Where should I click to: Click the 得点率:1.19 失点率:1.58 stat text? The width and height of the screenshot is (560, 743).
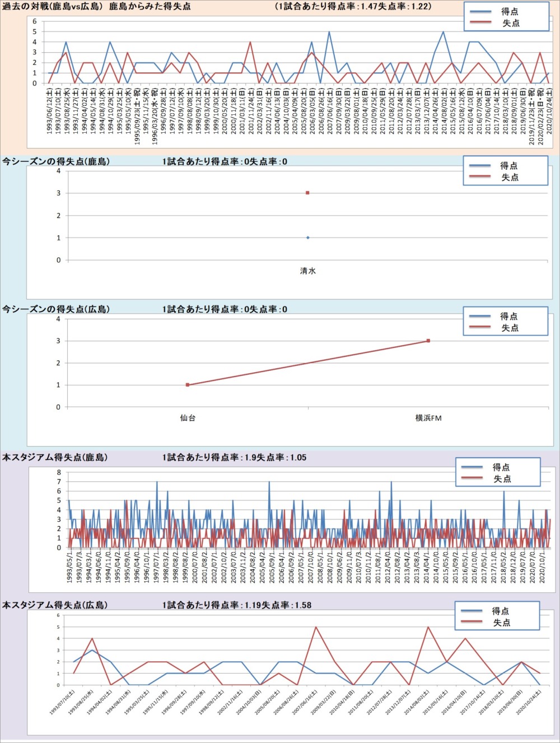click(x=237, y=605)
